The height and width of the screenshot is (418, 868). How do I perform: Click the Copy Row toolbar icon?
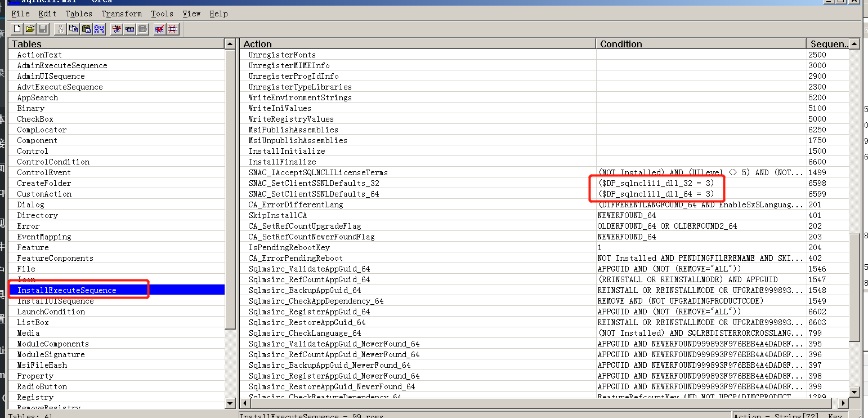[x=130, y=29]
